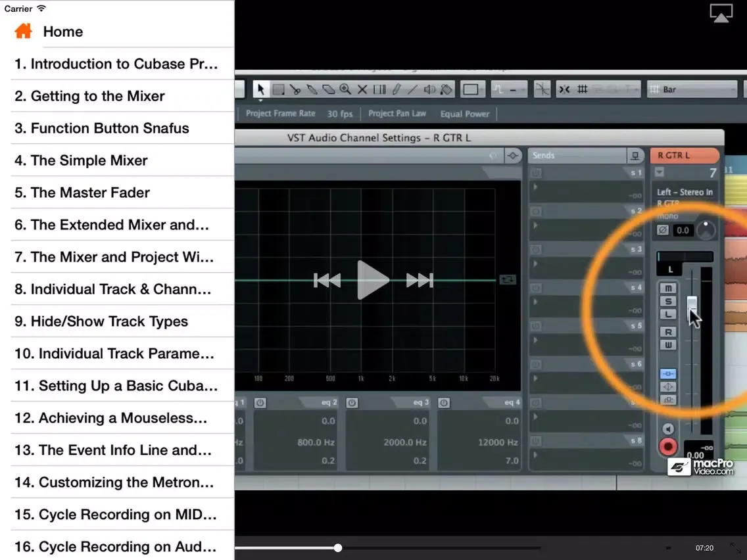Open channel dropdown arrow below R GTR L
The height and width of the screenshot is (560, 747).
point(660,172)
